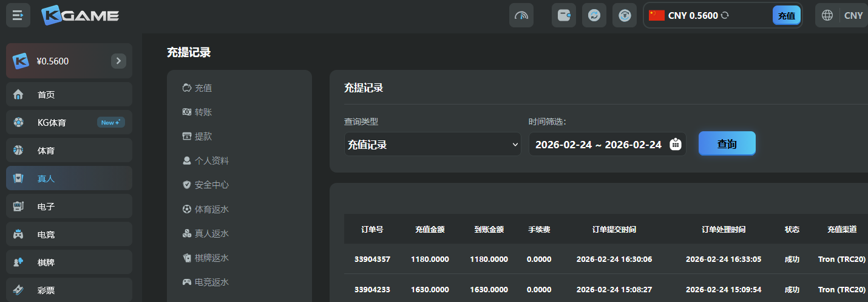Open the 查询类型 dropdown
The width and height of the screenshot is (868, 302).
click(432, 145)
